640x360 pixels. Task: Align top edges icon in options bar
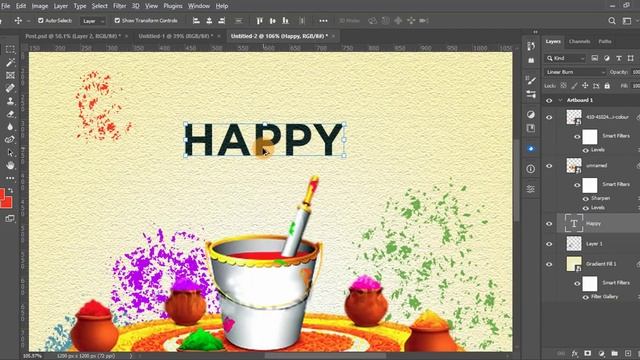tap(260, 20)
